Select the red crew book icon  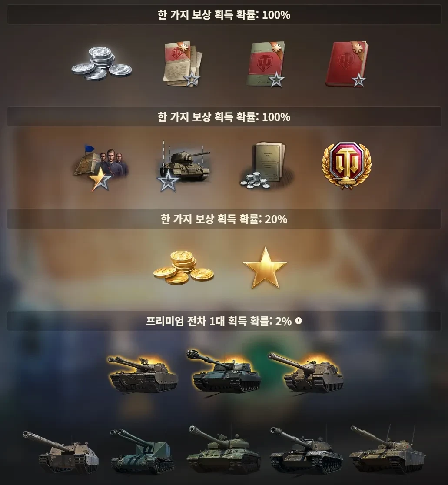coord(347,64)
